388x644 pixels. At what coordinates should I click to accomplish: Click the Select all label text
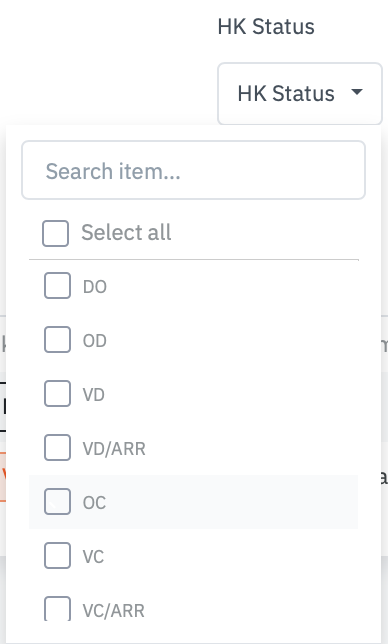click(126, 232)
